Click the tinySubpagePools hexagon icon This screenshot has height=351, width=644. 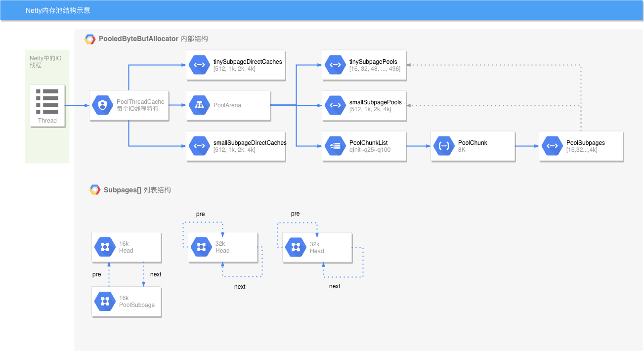click(335, 65)
